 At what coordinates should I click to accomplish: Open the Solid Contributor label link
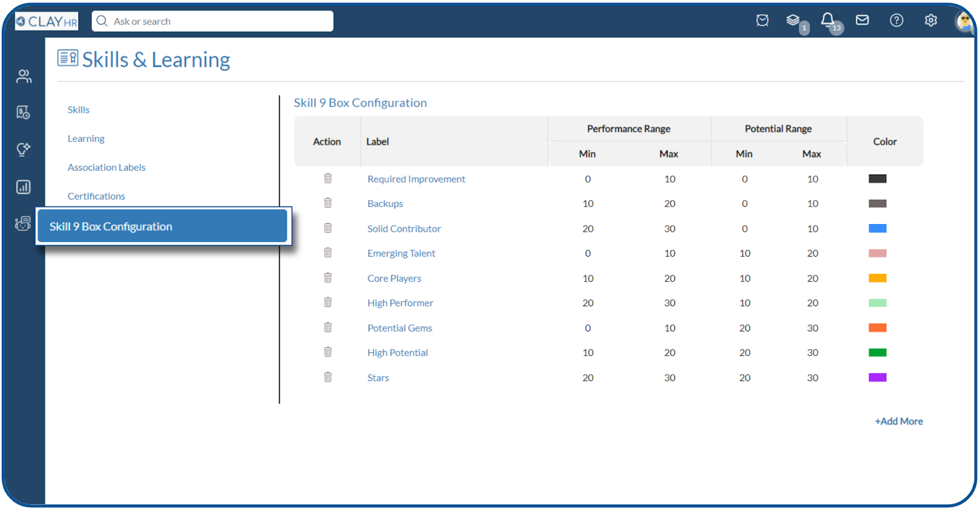[404, 228]
